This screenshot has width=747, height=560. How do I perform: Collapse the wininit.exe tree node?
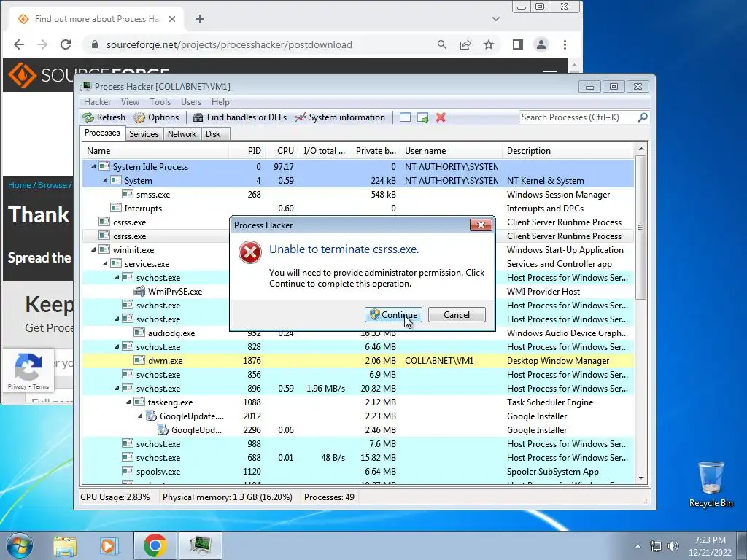pyautogui.click(x=94, y=249)
